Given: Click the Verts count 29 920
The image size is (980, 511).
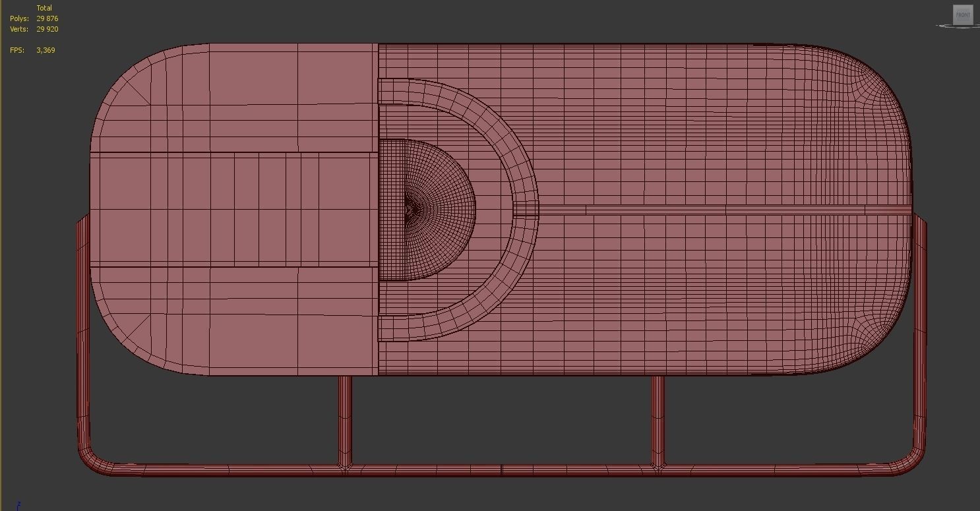Looking at the screenshot, I should (x=47, y=29).
